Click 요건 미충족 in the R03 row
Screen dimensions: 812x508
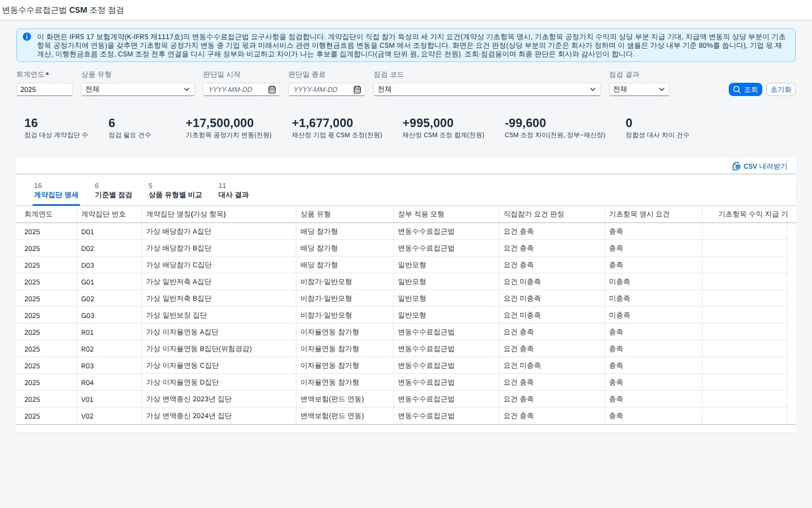pos(522,366)
